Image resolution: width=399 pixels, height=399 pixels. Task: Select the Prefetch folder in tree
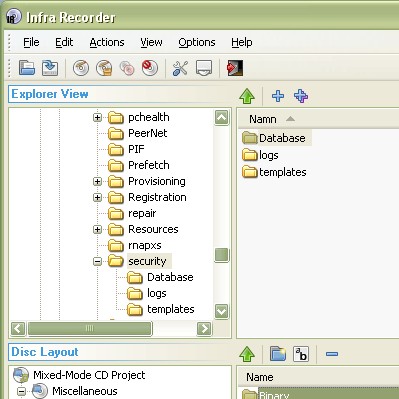149,165
